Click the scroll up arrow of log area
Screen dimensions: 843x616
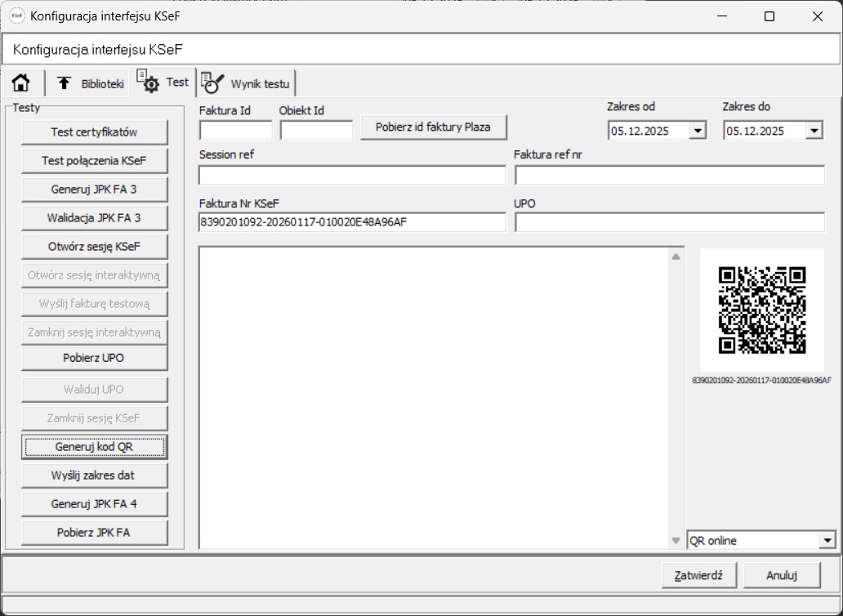click(x=676, y=257)
